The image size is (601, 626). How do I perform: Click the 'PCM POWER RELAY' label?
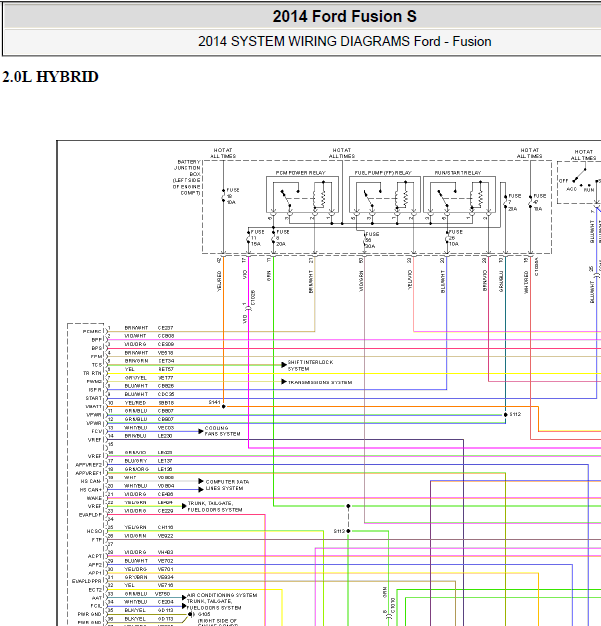coord(300,173)
